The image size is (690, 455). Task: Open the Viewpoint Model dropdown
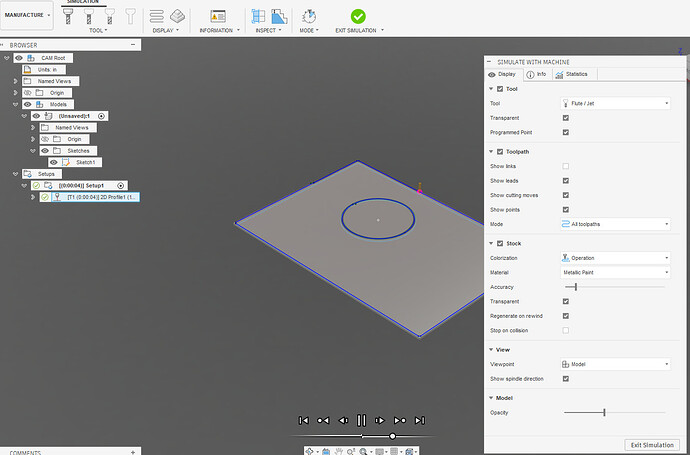pyautogui.click(x=614, y=365)
